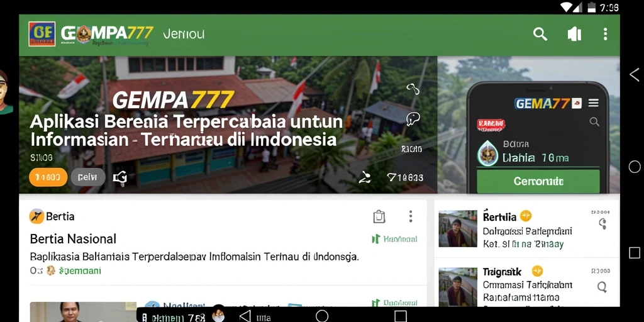The image size is (644, 322).
Task: Click the GEMPA777 header title logo
Action: click(x=107, y=34)
